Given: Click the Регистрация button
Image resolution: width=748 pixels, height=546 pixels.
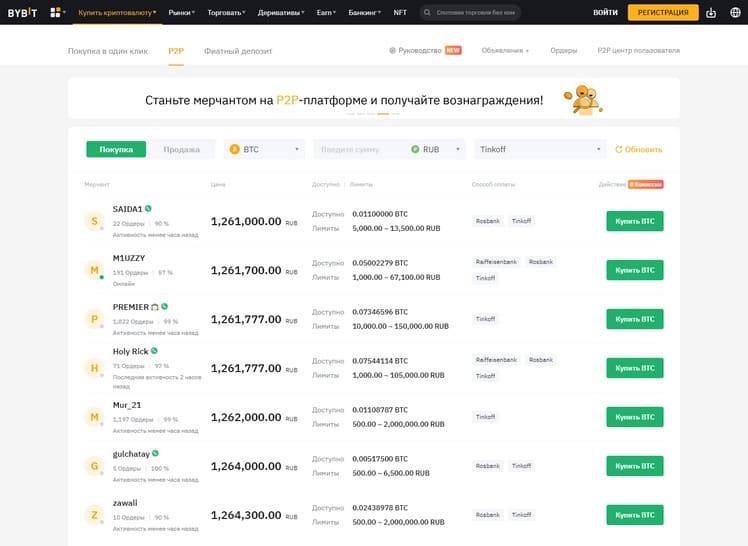Looking at the screenshot, I should point(663,12).
